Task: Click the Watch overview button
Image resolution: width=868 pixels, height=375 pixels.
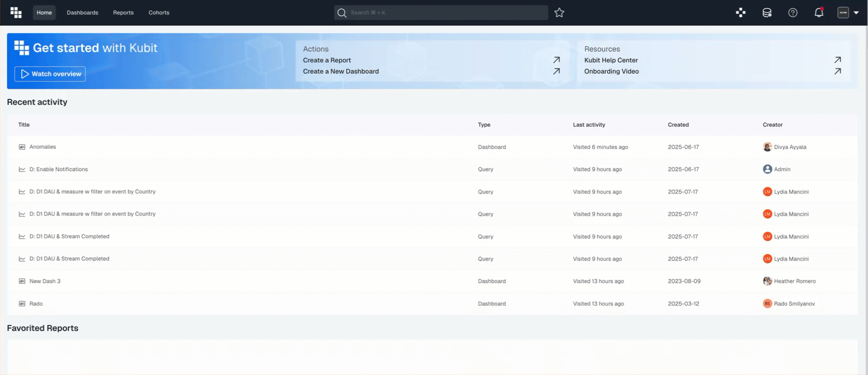Action: click(x=50, y=74)
